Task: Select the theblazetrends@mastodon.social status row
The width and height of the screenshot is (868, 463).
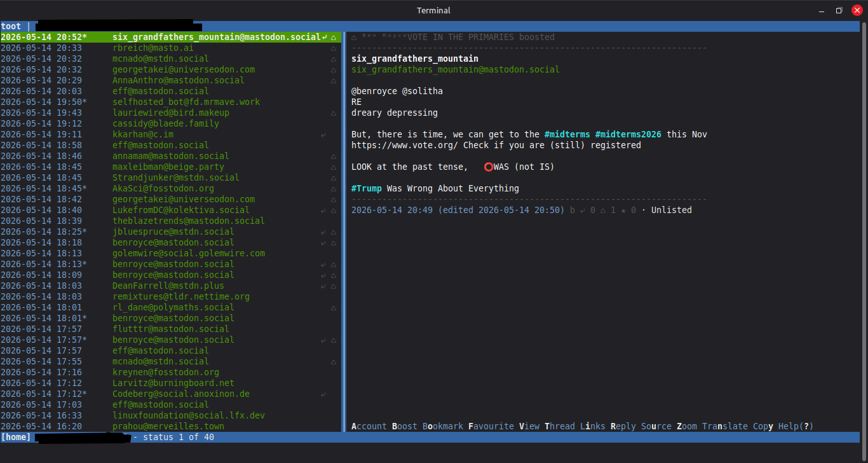Action: [170, 221]
